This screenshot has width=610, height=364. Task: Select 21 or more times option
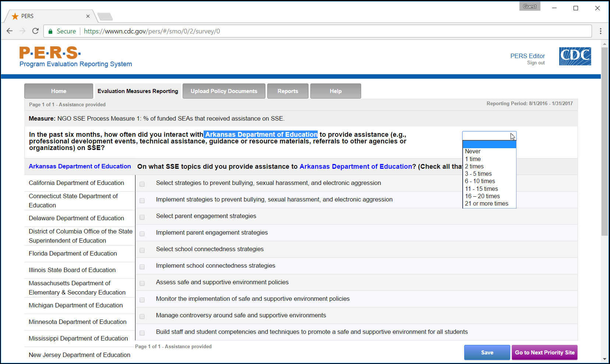click(489, 203)
